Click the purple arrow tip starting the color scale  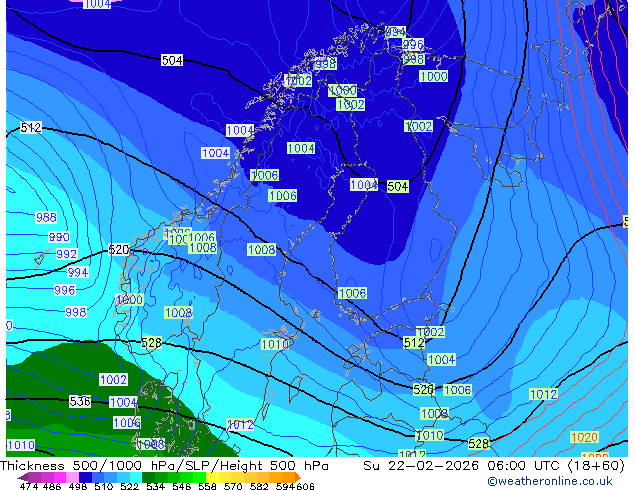point(22,477)
